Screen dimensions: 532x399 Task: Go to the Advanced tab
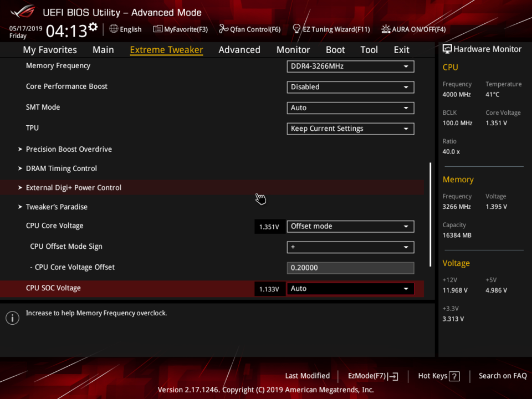pos(239,50)
